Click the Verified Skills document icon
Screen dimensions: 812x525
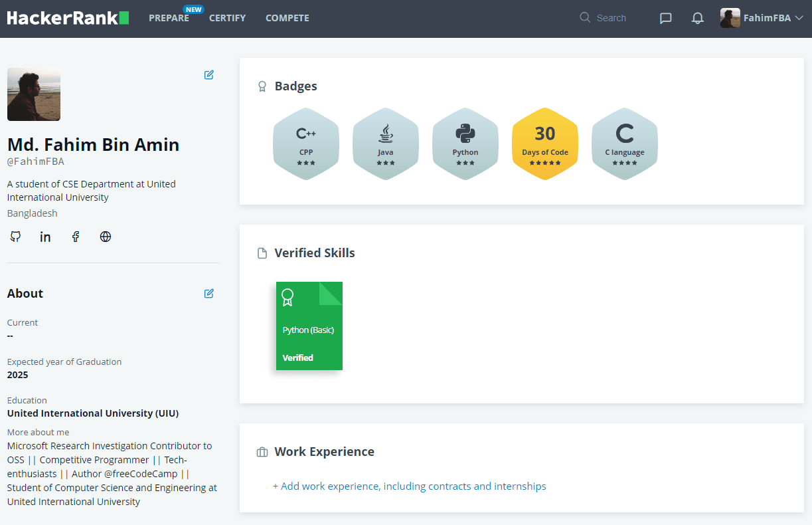(x=262, y=253)
